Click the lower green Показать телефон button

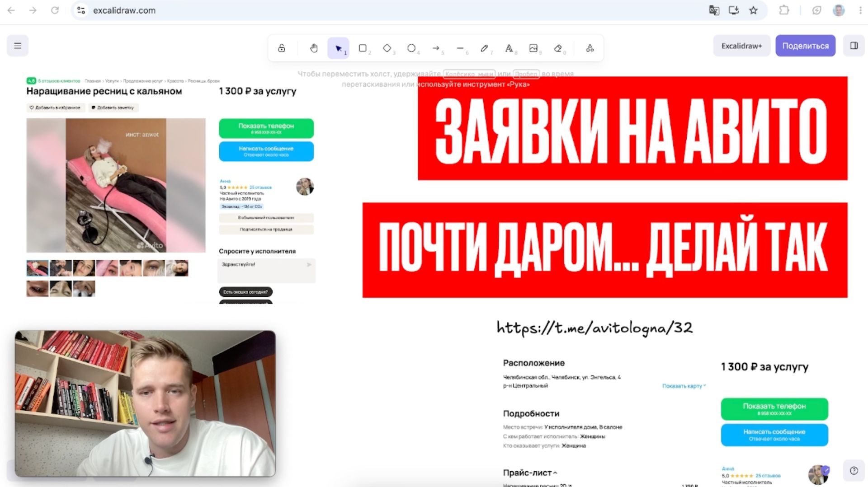[x=774, y=409]
